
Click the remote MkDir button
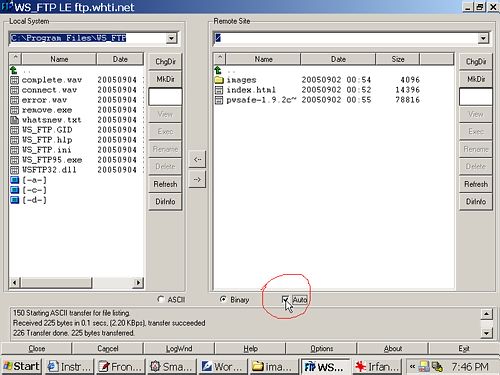click(476, 79)
